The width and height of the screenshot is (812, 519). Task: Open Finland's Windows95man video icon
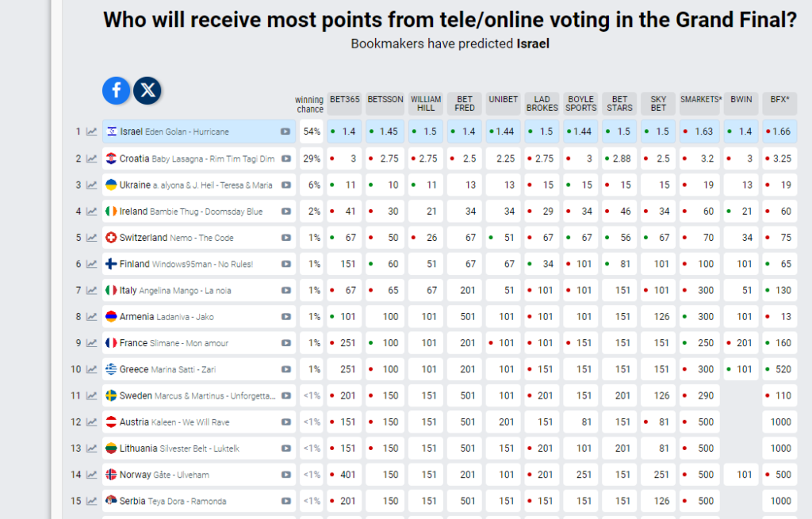click(x=285, y=264)
